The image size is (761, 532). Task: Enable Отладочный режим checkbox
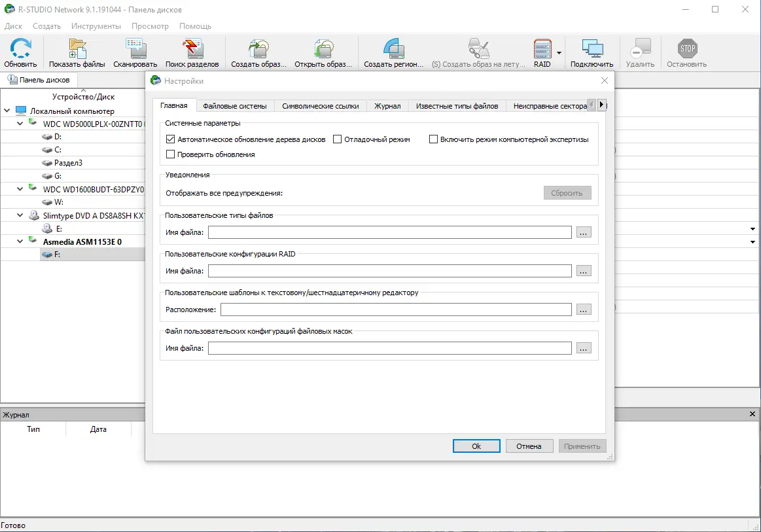(x=337, y=139)
